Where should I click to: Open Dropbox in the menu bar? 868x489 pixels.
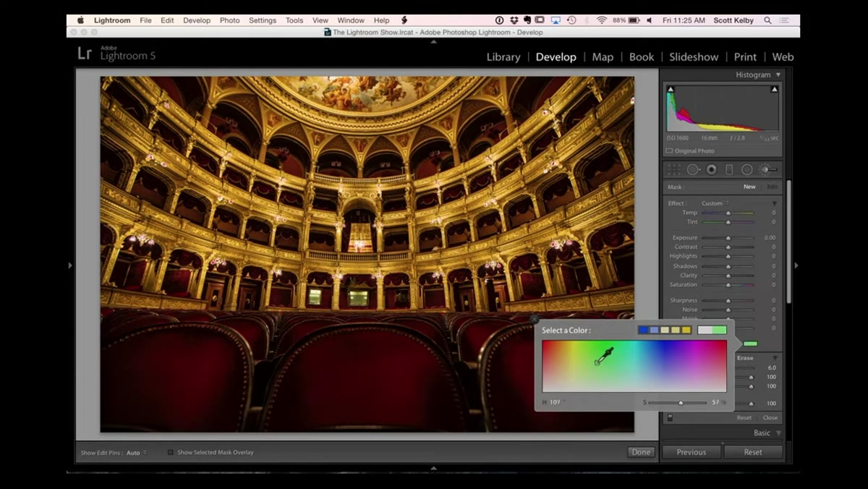click(514, 20)
